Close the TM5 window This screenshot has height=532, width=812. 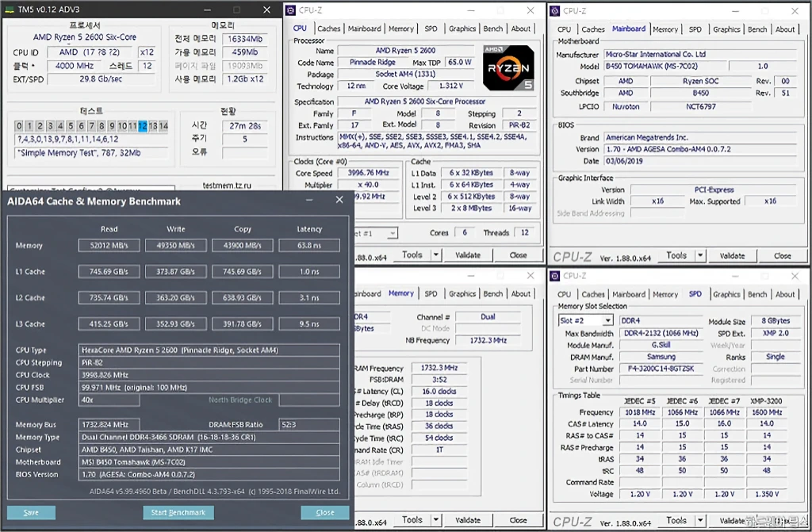coord(266,10)
